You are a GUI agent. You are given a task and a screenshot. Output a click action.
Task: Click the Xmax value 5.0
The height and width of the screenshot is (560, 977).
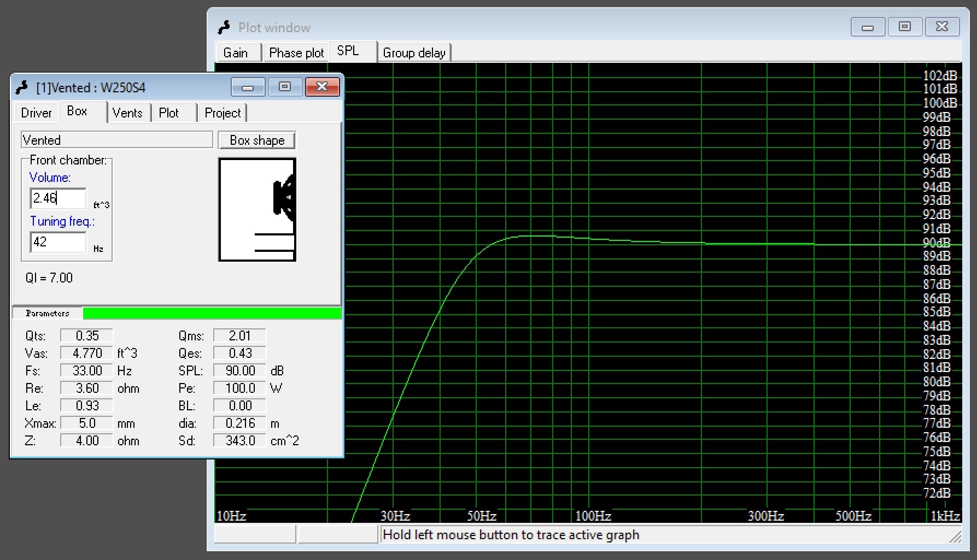pos(87,423)
